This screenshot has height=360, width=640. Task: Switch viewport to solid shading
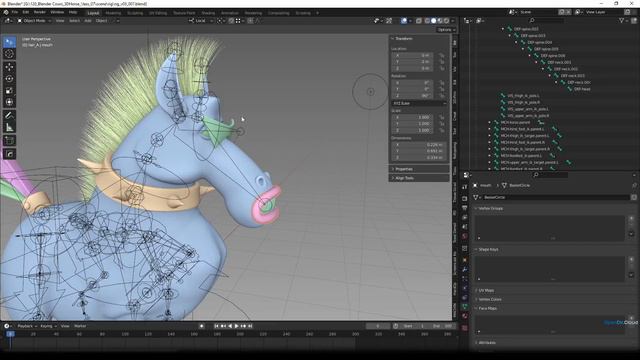[433, 21]
